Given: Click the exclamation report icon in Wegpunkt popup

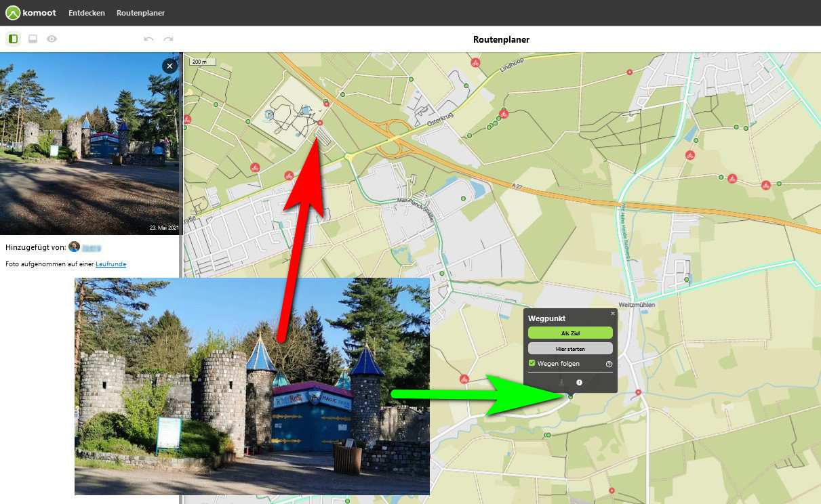Looking at the screenshot, I should 579,383.
